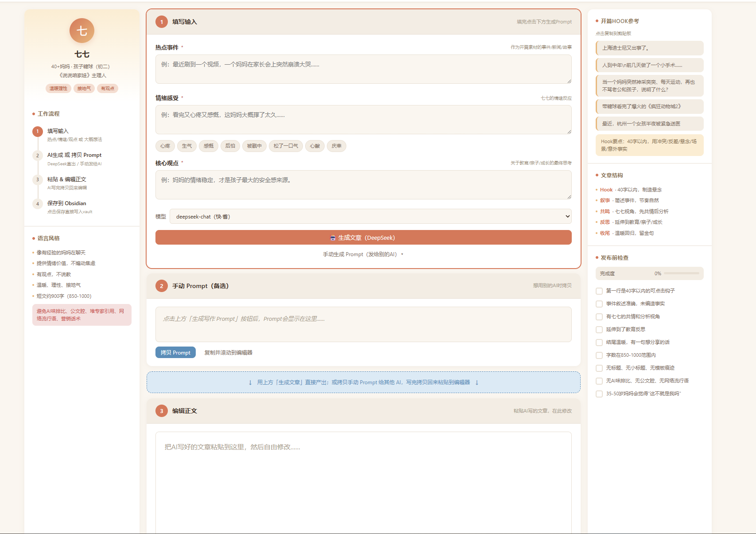Click step 4 circle beside 保存到 Obsidian
This screenshot has height=534, width=756.
(38, 203)
